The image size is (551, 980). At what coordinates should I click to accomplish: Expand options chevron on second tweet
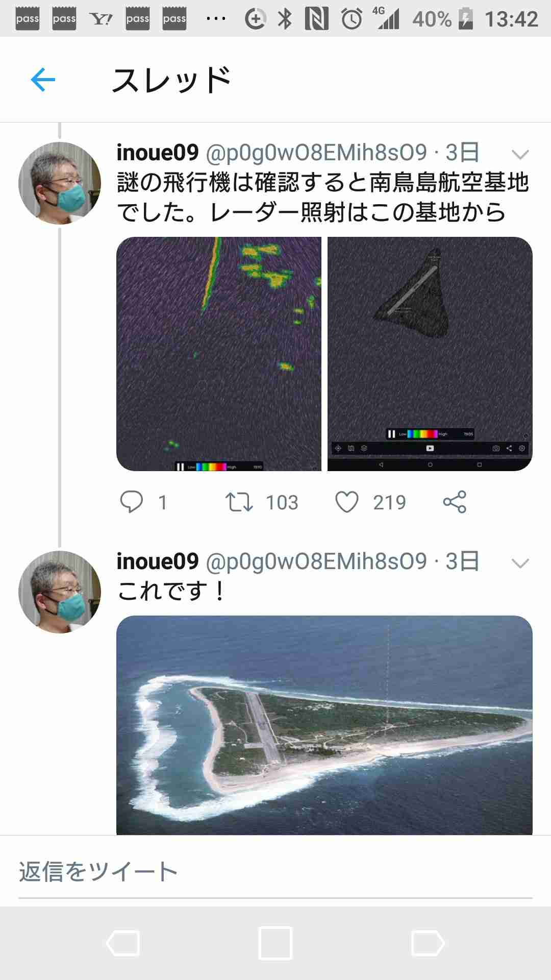tap(520, 563)
